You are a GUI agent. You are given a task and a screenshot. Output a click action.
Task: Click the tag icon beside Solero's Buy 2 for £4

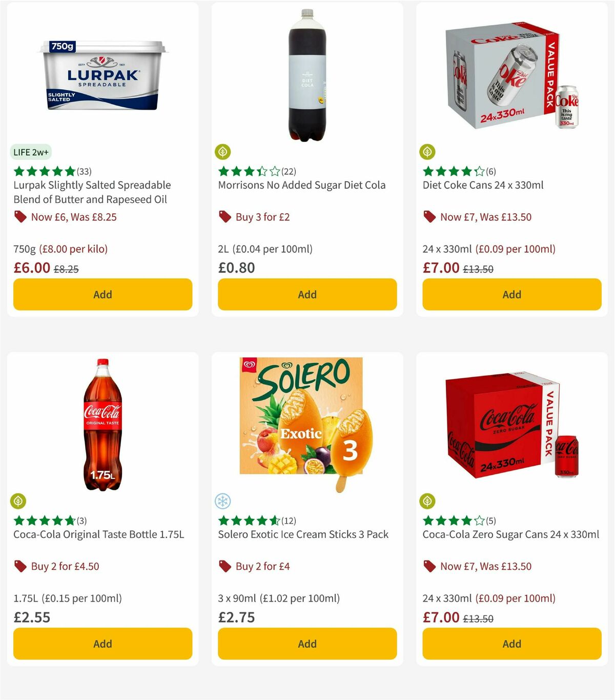pyautogui.click(x=224, y=566)
